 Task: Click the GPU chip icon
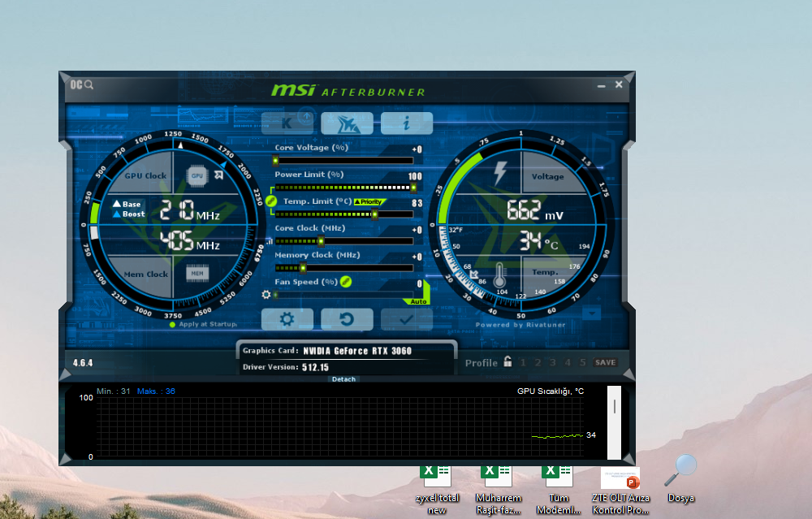tap(197, 175)
